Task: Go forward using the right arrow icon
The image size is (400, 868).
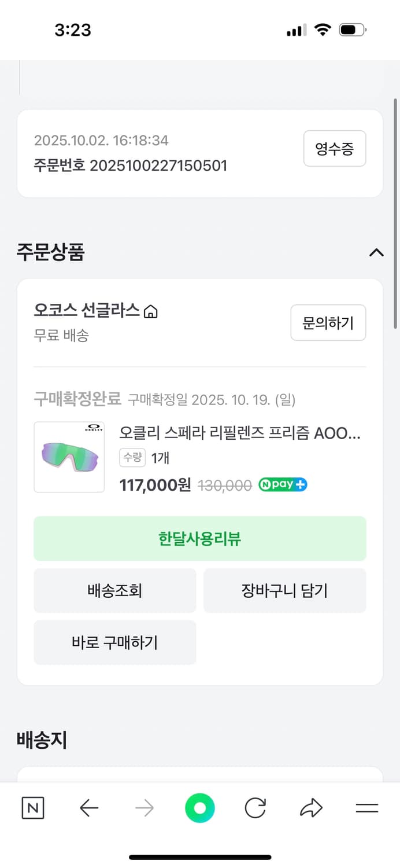Action: (x=144, y=808)
